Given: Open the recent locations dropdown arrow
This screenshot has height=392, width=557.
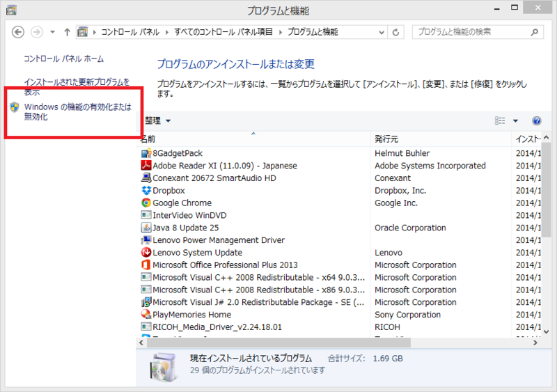Looking at the screenshot, I should pyautogui.click(x=52, y=32).
